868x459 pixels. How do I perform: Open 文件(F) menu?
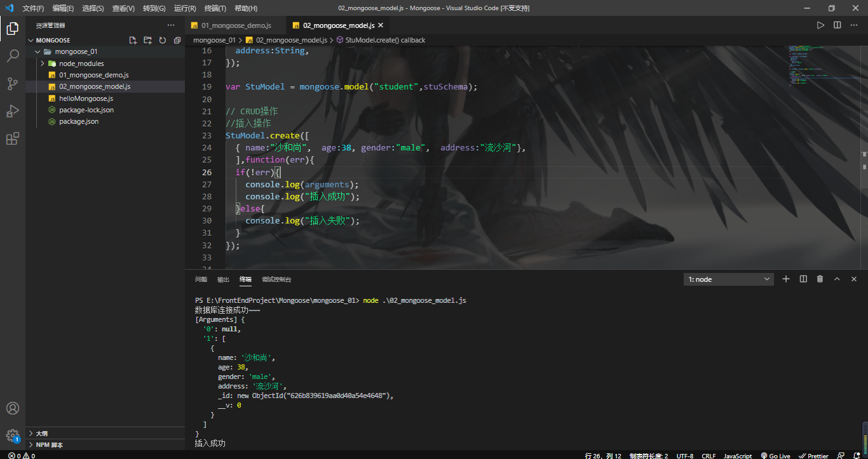pyautogui.click(x=33, y=8)
